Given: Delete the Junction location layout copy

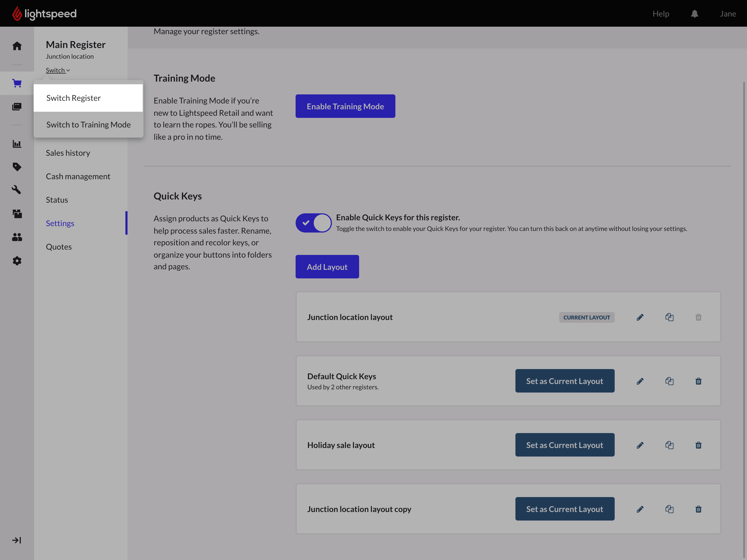Looking at the screenshot, I should point(698,509).
